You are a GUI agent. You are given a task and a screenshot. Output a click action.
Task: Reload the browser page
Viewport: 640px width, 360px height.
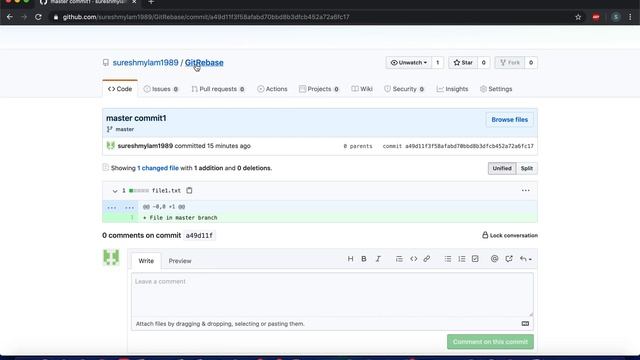[x=38, y=17]
